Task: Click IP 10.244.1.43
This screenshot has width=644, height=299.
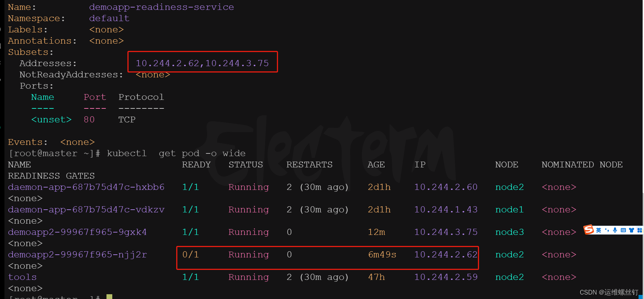Action: pos(446,210)
